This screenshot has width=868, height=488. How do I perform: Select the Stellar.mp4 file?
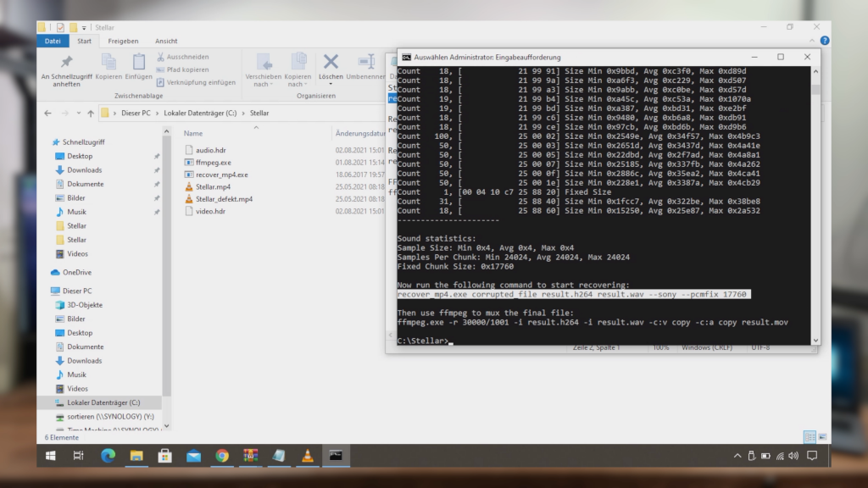[213, 186]
